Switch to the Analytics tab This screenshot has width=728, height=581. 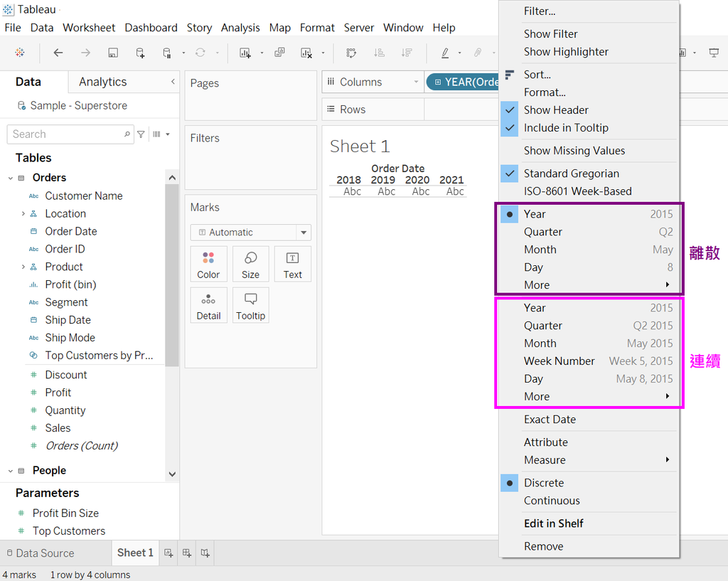click(x=102, y=82)
